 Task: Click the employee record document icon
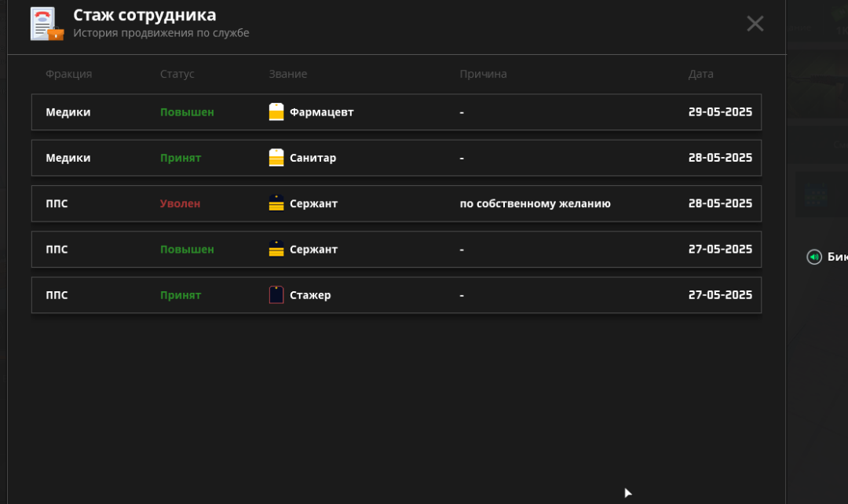click(x=46, y=24)
